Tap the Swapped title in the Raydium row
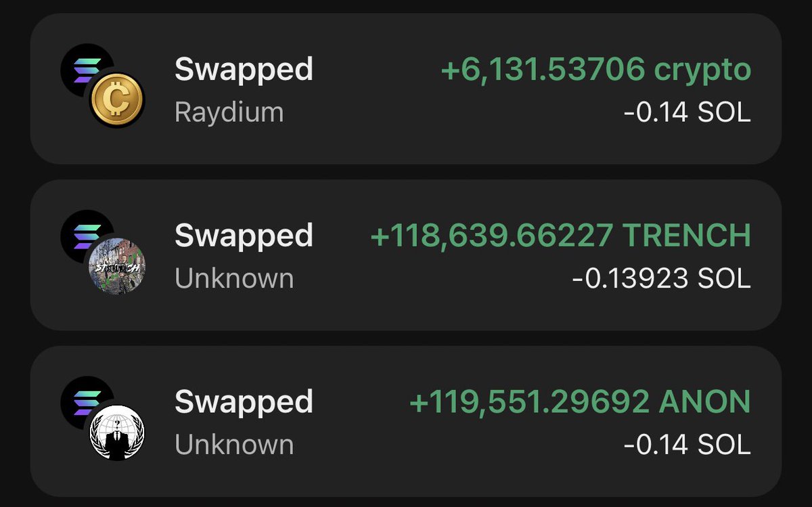 (x=244, y=70)
